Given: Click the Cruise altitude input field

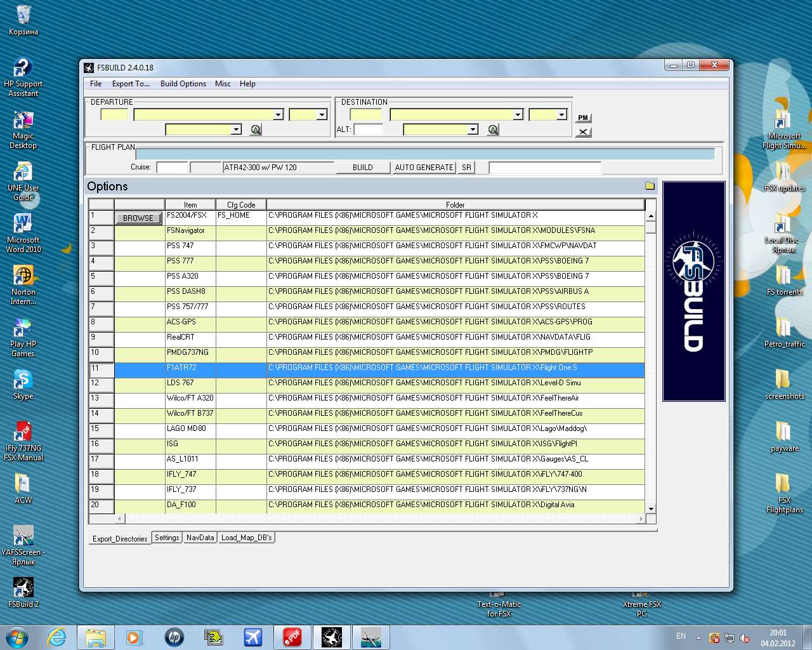Looking at the screenshot, I should [172, 168].
